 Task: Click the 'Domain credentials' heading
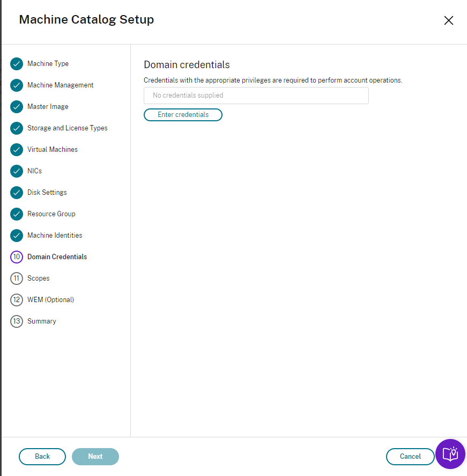187,64
